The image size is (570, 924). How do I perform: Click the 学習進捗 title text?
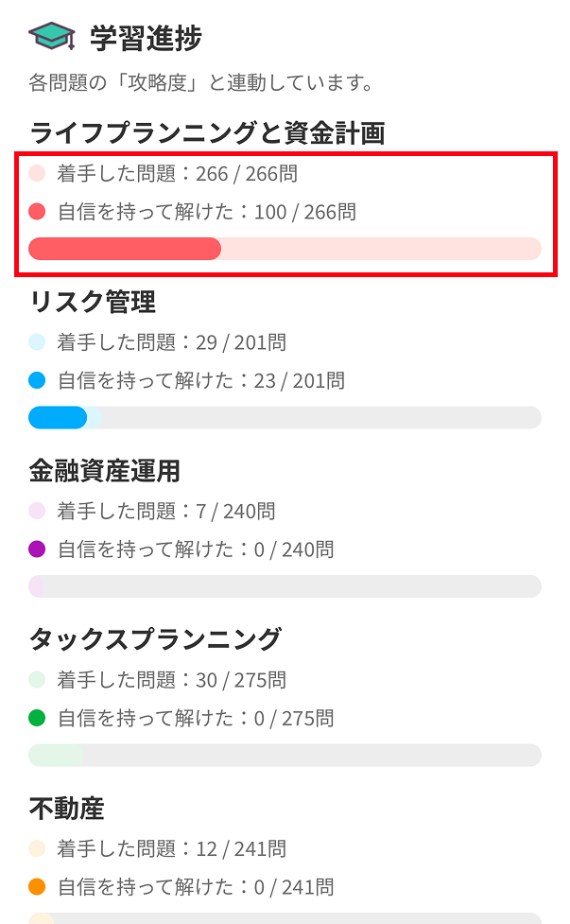click(146, 39)
